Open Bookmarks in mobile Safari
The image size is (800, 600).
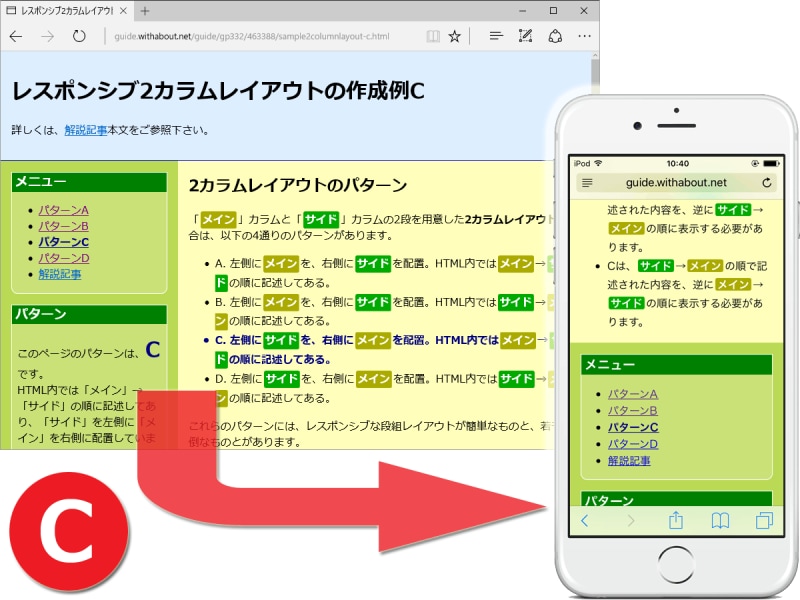(x=720, y=520)
